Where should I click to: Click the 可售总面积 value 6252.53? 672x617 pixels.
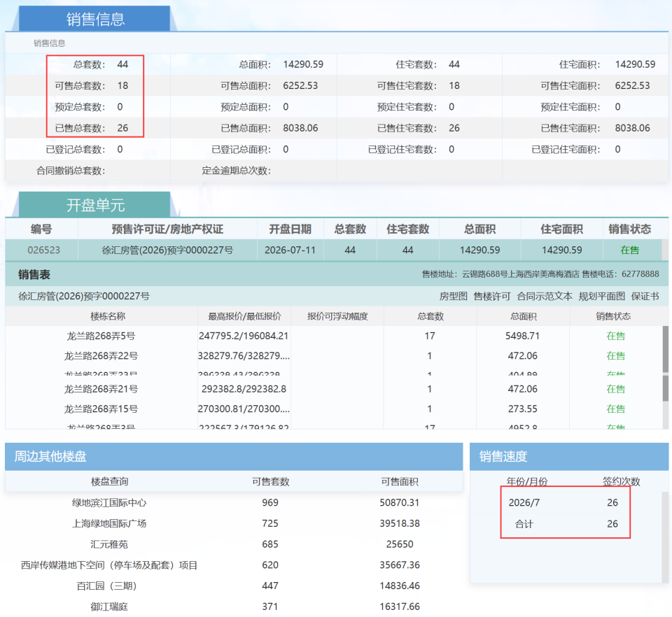pos(300,85)
